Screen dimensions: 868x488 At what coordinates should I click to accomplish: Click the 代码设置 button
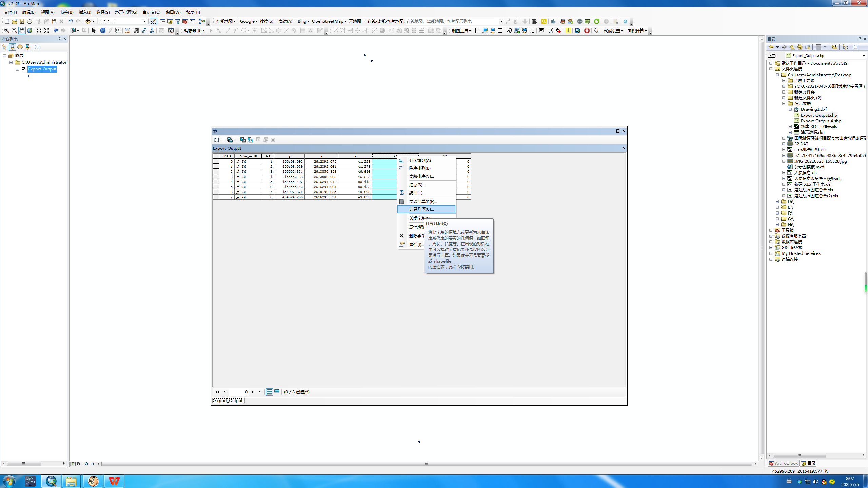(x=613, y=30)
